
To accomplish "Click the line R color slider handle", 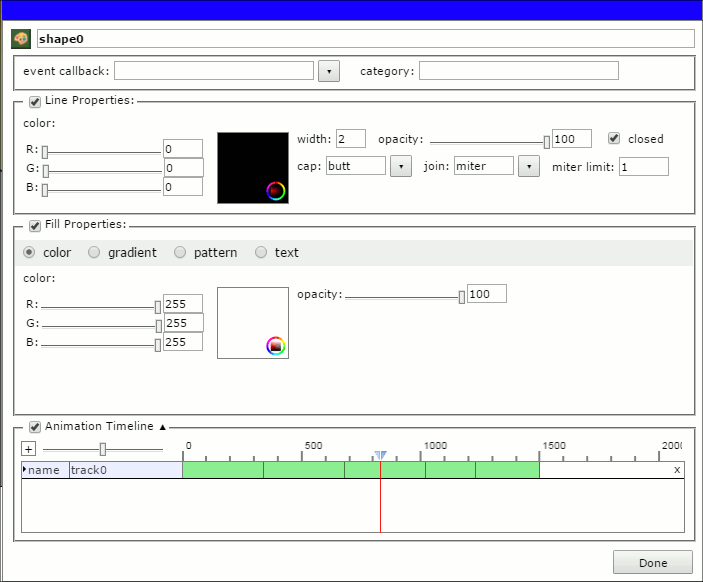I will pos(45,152).
